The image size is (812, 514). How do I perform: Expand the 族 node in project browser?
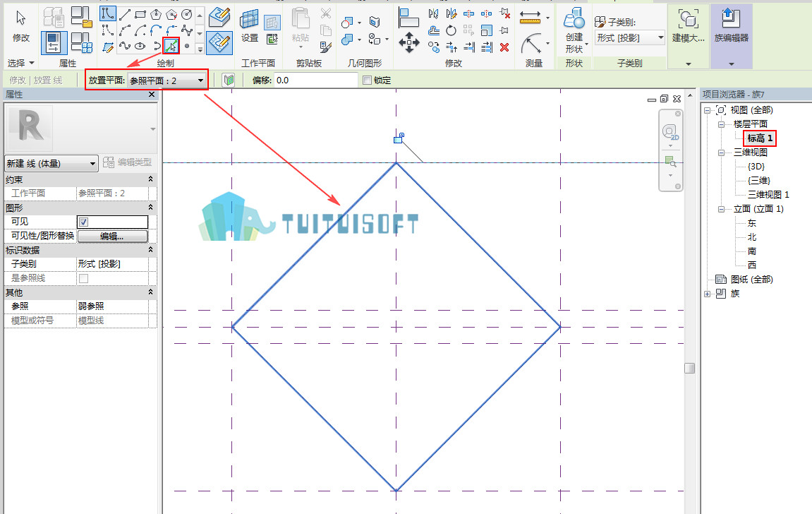click(708, 294)
